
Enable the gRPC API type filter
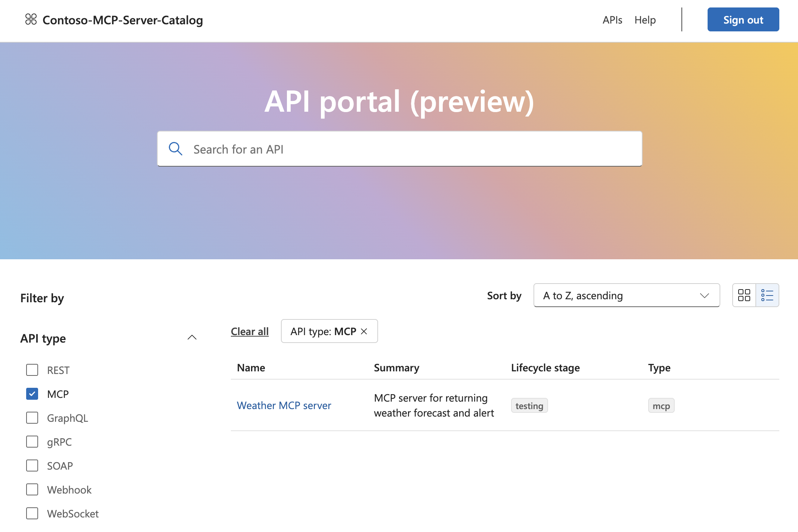click(32, 442)
